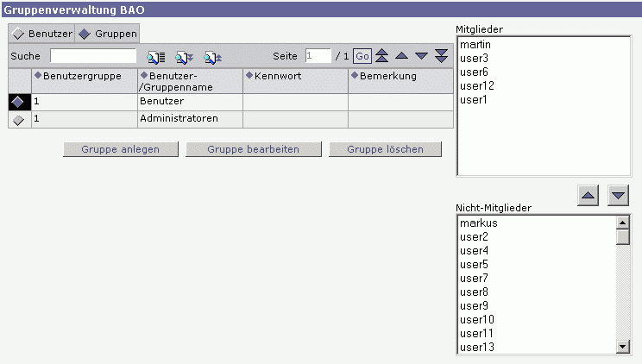642x364 pixels.
Task: Go to next page down arrow
Action: 421,56
